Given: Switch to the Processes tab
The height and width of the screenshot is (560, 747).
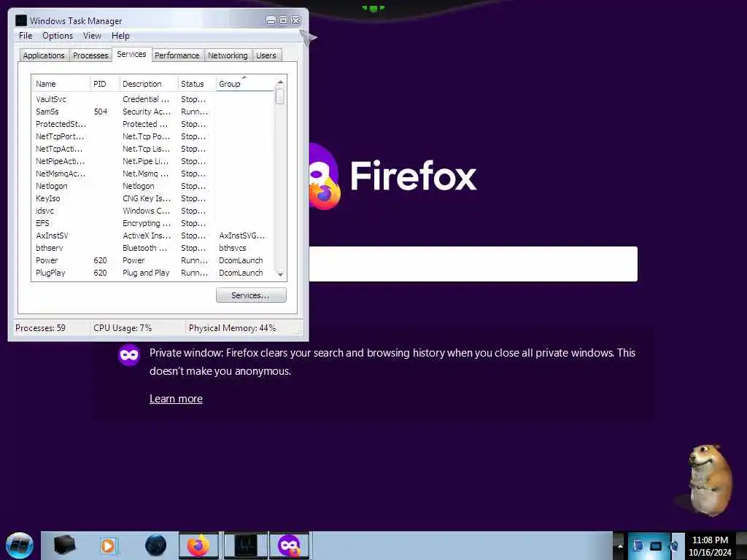Looking at the screenshot, I should (x=90, y=55).
